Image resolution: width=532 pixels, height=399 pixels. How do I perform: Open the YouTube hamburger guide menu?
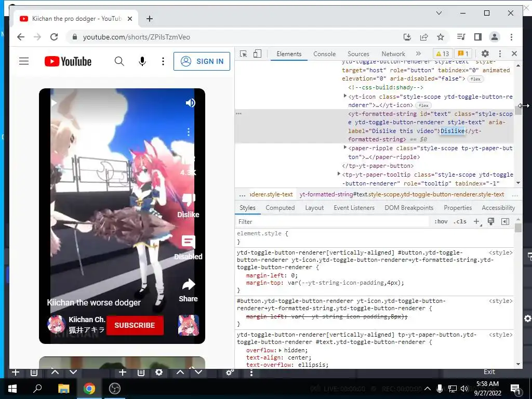point(24,61)
